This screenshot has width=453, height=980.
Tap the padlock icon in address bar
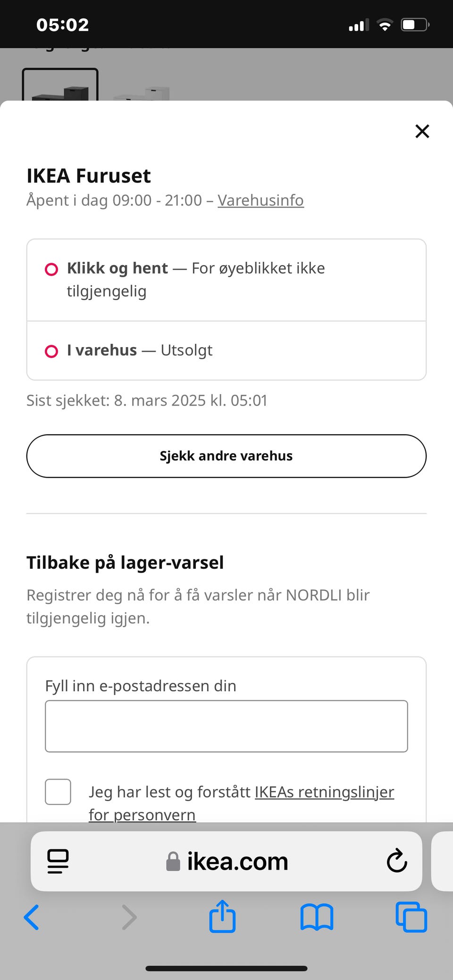pyautogui.click(x=173, y=862)
